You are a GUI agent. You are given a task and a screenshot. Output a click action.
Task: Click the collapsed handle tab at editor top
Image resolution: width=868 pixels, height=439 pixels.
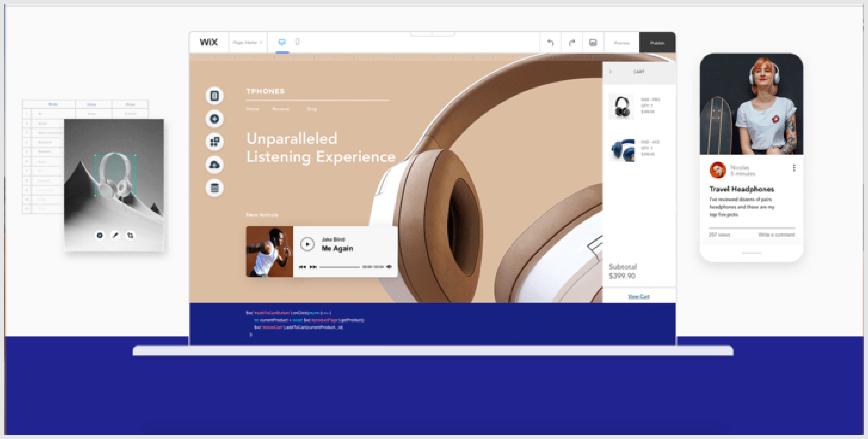point(433,34)
